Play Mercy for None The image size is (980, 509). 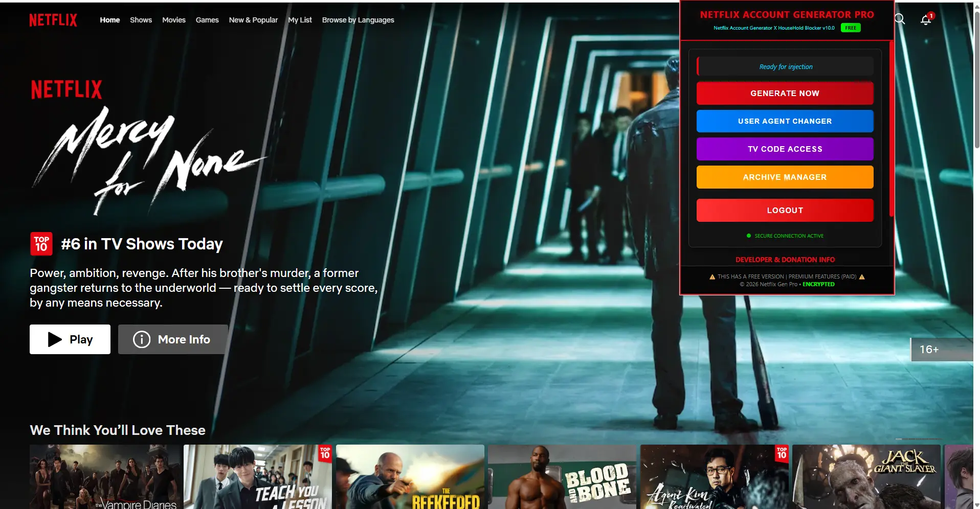click(70, 339)
